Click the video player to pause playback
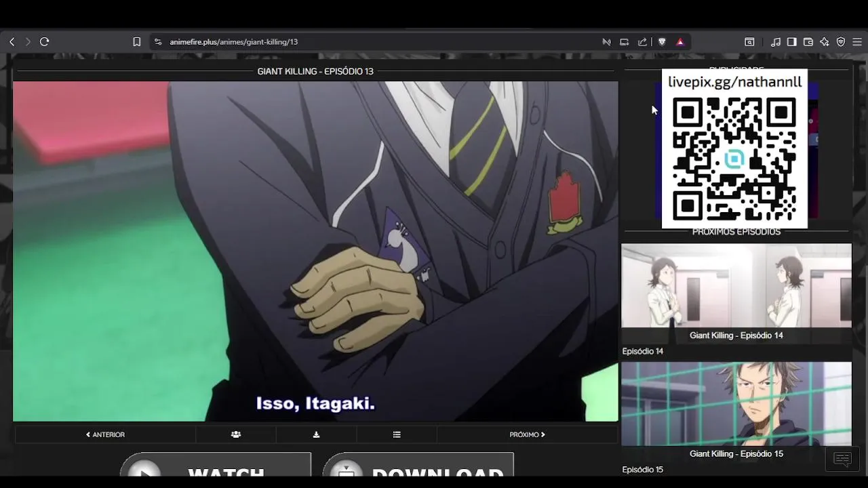The image size is (868, 488). [x=315, y=251]
